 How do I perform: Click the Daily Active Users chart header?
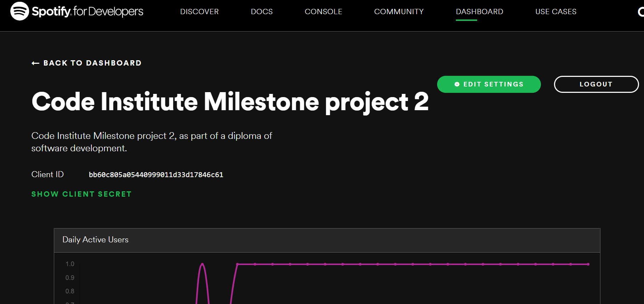pos(327,240)
